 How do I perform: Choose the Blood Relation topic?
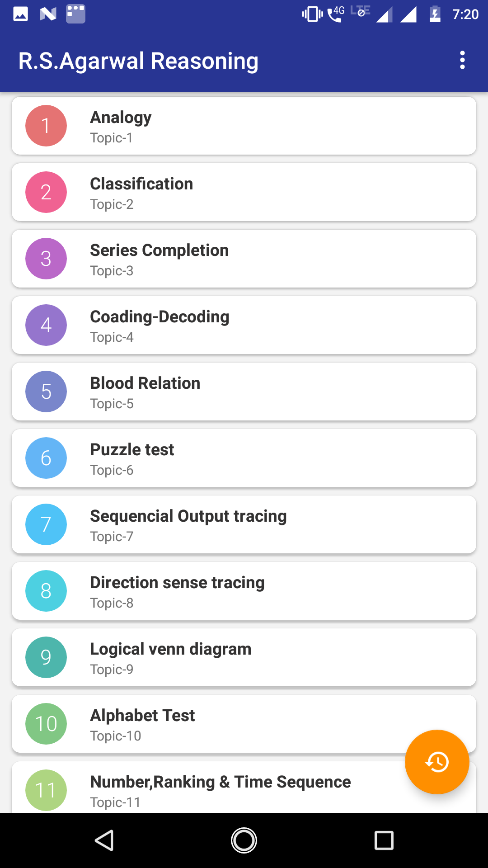pos(244,392)
